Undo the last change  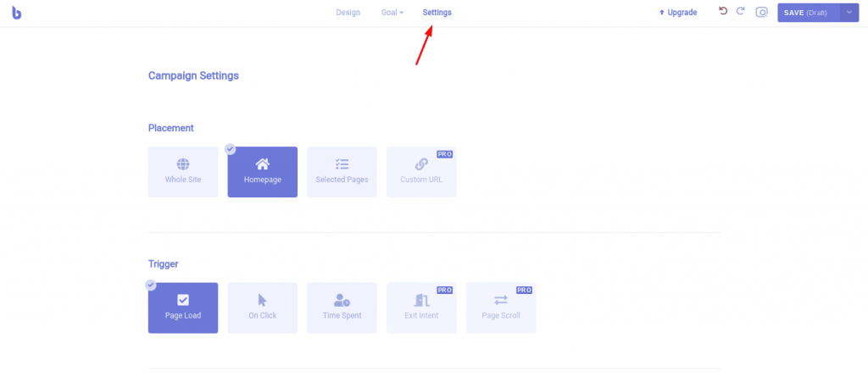click(x=723, y=11)
